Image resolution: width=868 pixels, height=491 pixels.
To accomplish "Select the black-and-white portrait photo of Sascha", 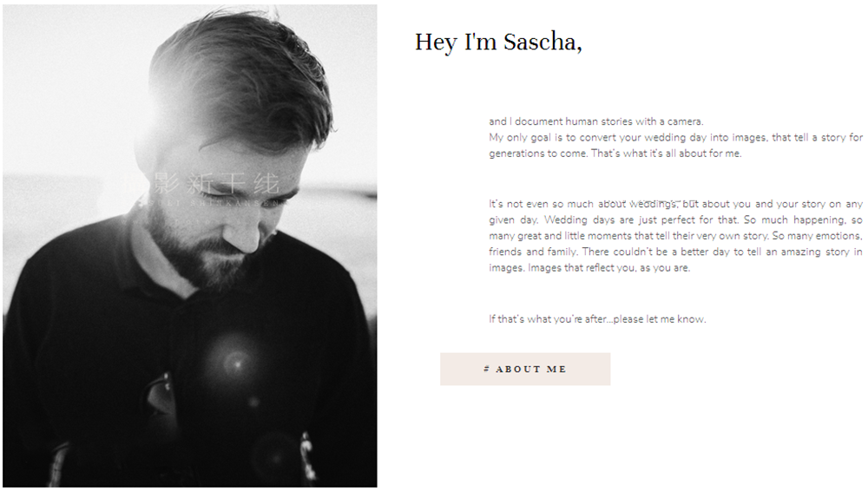I will point(190,245).
